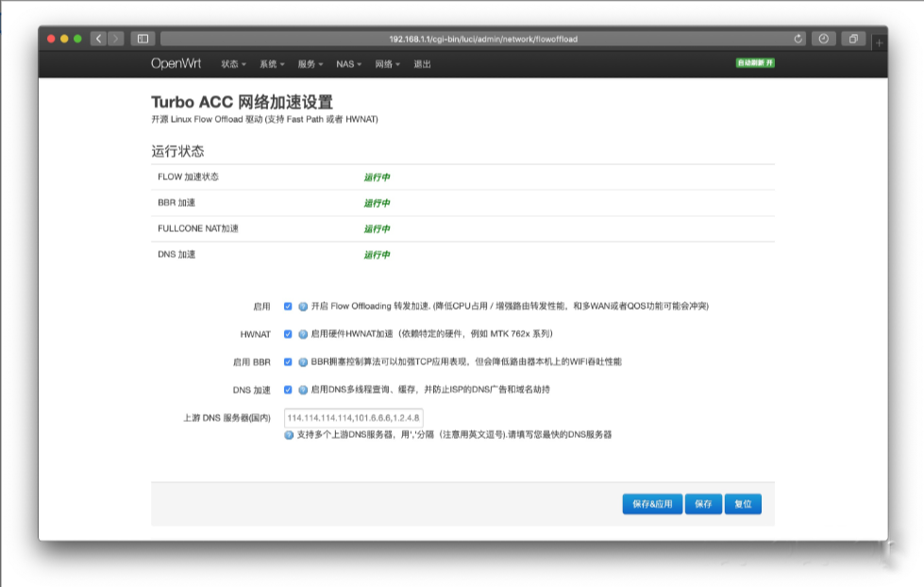Image resolution: width=924 pixels, height=587 pixels.
Task: Open the 状态 dropdown menu
Action: 231,64
